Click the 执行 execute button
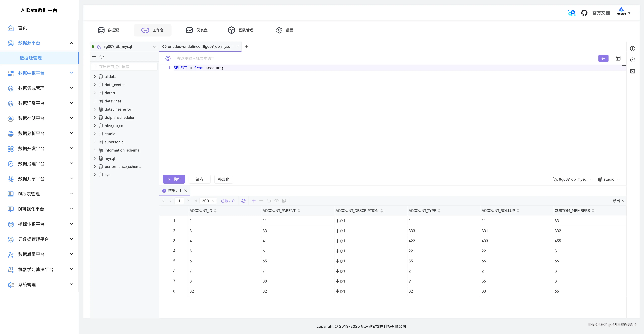The height and width of the screenshot is (334, 644). [174, 179]
